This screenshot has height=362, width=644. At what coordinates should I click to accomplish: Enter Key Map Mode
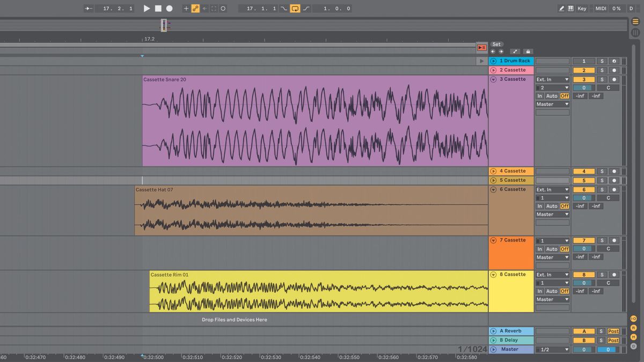[581, 8]
